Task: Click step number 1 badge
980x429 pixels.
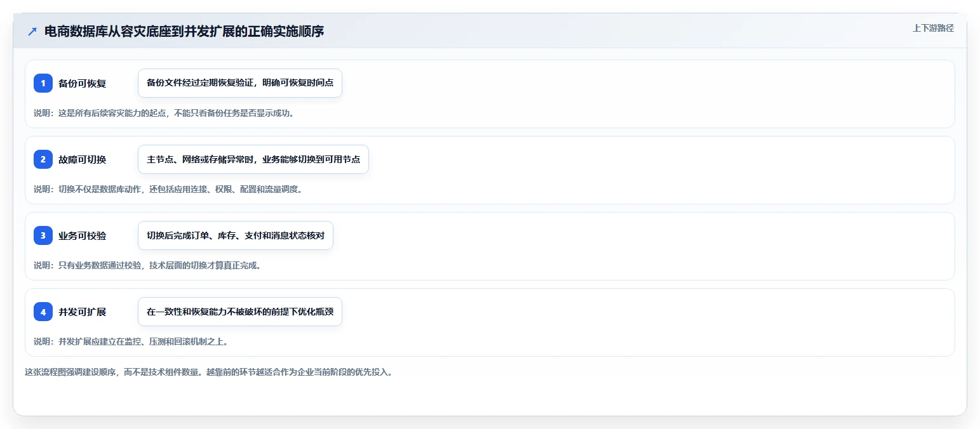Action: pos(43,83)
